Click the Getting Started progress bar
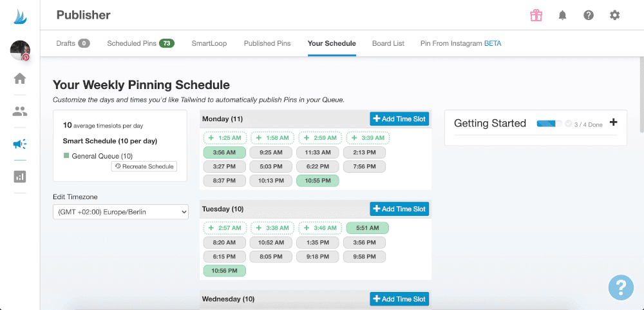The height and width of the screenshot is (310, 644). pyautogui.click(x=549, y=123)
